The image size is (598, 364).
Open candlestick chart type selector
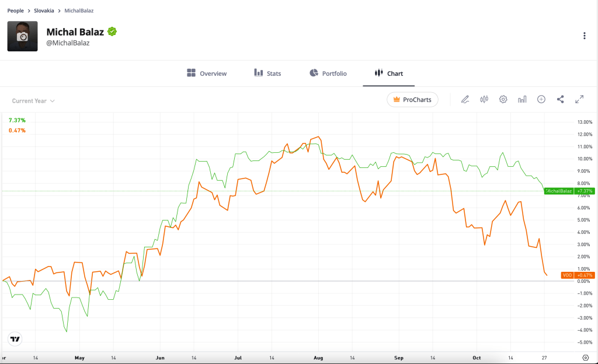click(x=484, y=100)
